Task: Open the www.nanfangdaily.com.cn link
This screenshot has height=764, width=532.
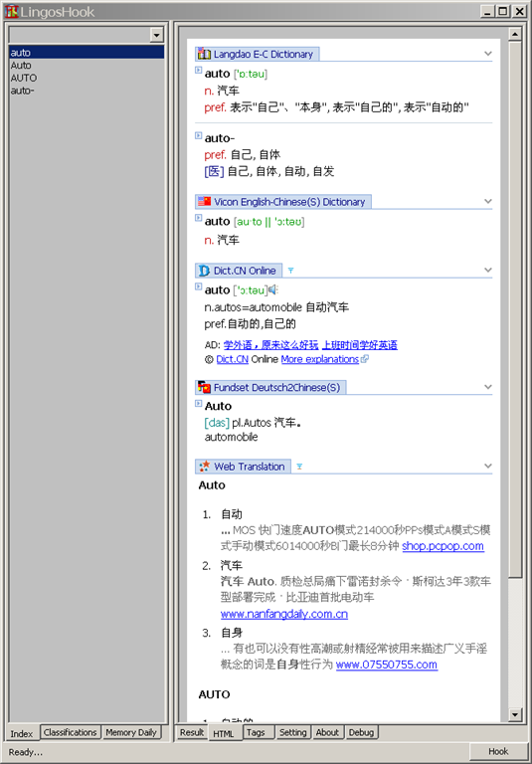Action: pos(284,614)
